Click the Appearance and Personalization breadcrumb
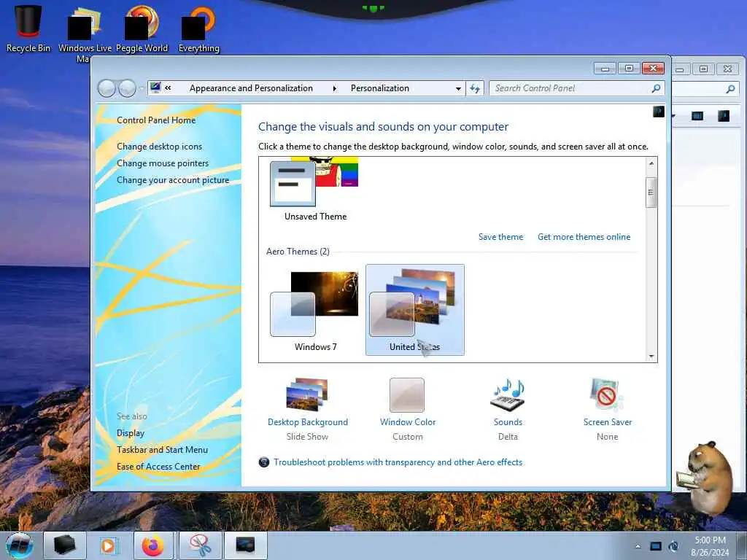This screenshot has height=560, width=747. pos(251,88)
